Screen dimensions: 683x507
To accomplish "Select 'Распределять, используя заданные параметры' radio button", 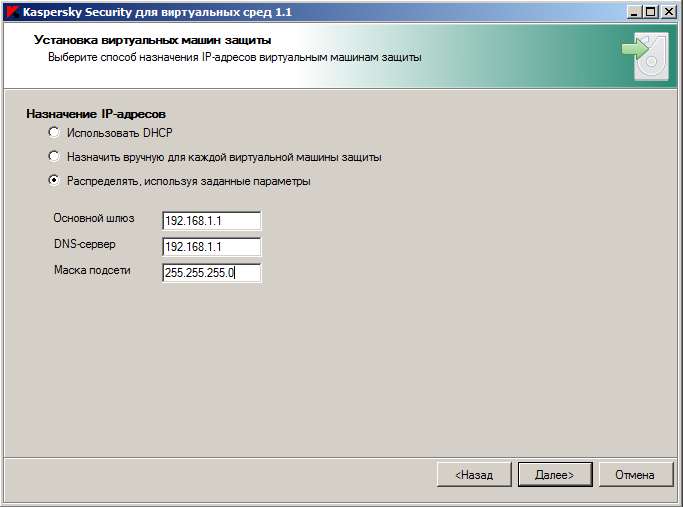I will pyautogui.click(x=54, y=180).
